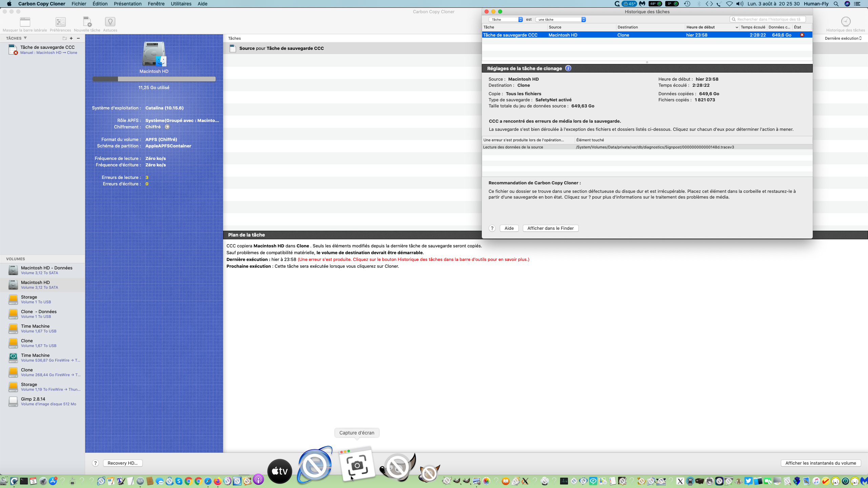Launch Apple TV from the Dock
The width and height of the screenshot is (868, 488).
point(280,471)
